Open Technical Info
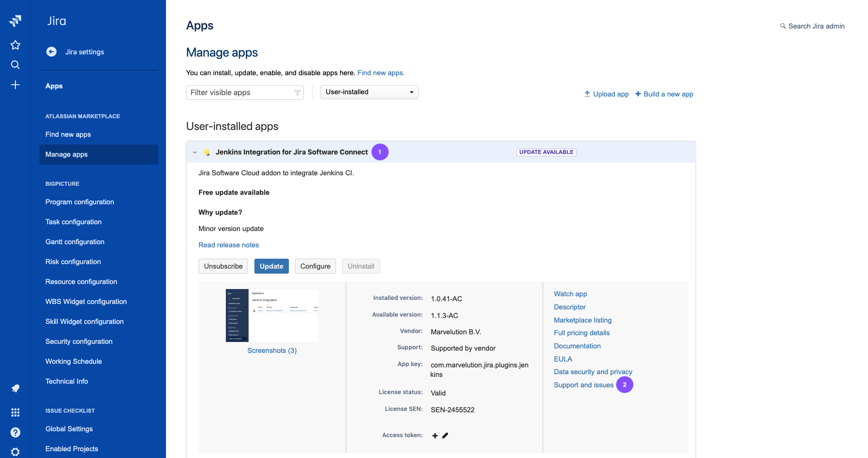The width and height of the screenshot is (868, 458). [67, 381]
